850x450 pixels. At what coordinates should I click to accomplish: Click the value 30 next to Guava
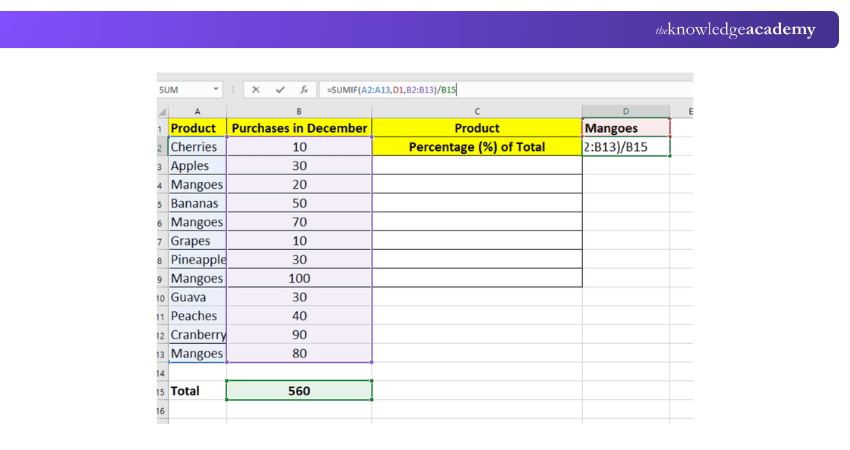pos(299,297)
